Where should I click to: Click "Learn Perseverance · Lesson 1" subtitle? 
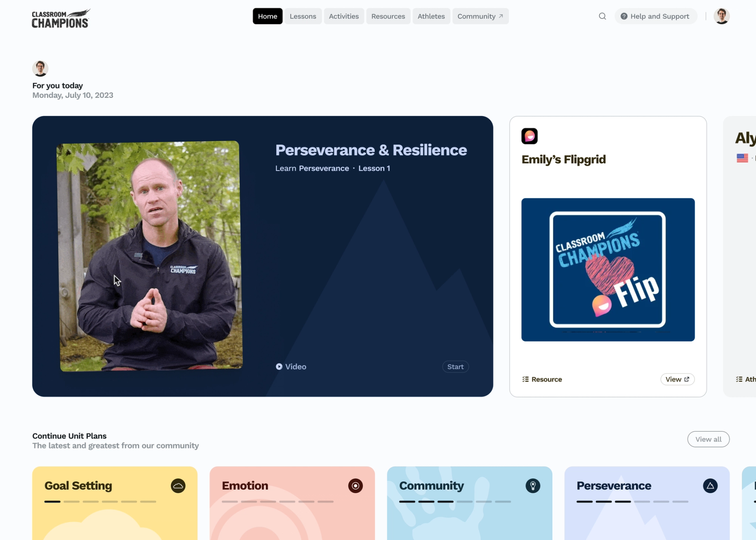pos(332,168)
